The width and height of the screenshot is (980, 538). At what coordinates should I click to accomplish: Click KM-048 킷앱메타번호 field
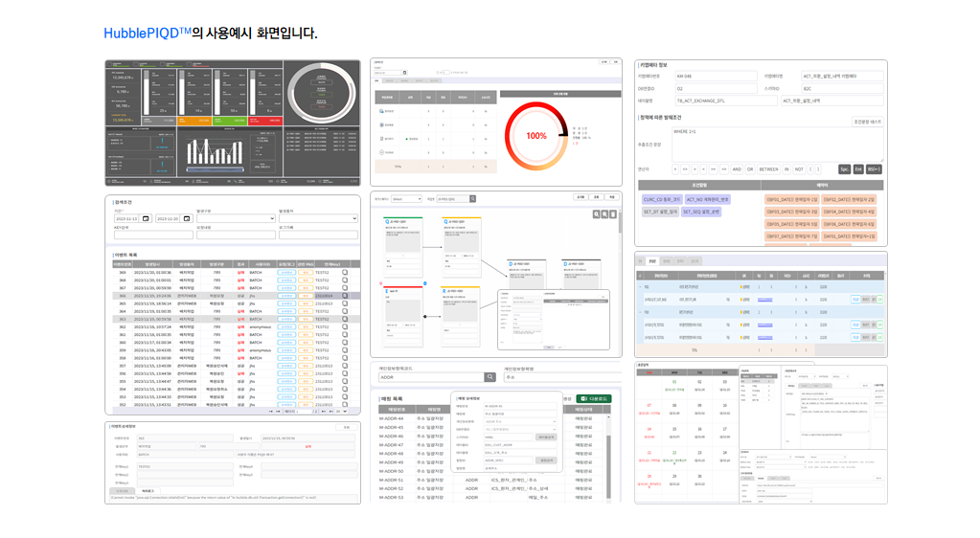(716, 77)
